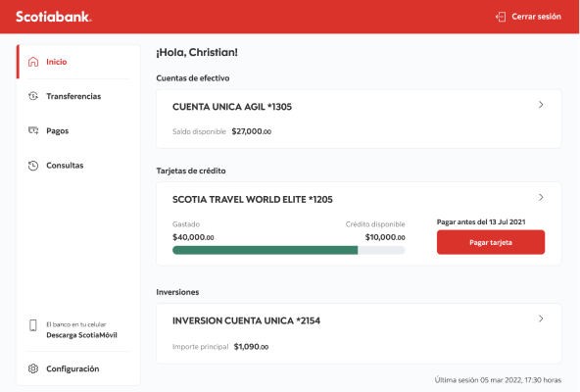Open Configuración settings entry
580x392 pixels.
point(78,368)
